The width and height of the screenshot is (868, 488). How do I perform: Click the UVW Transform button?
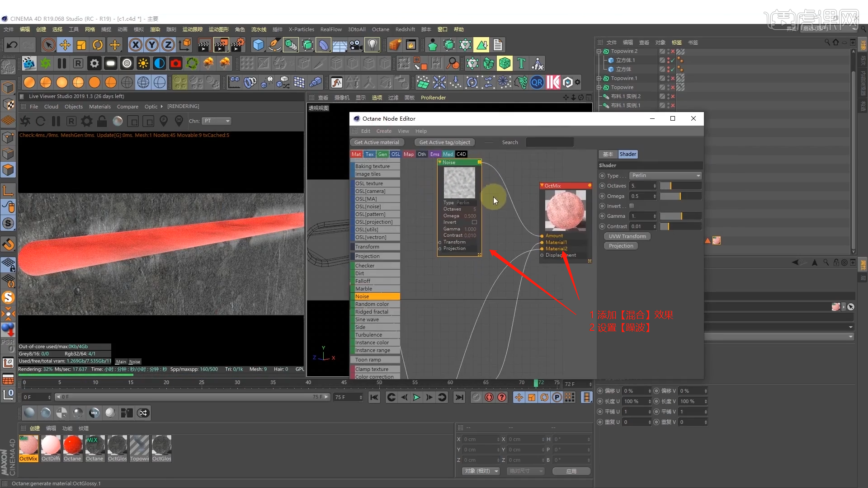pos(627,236)
